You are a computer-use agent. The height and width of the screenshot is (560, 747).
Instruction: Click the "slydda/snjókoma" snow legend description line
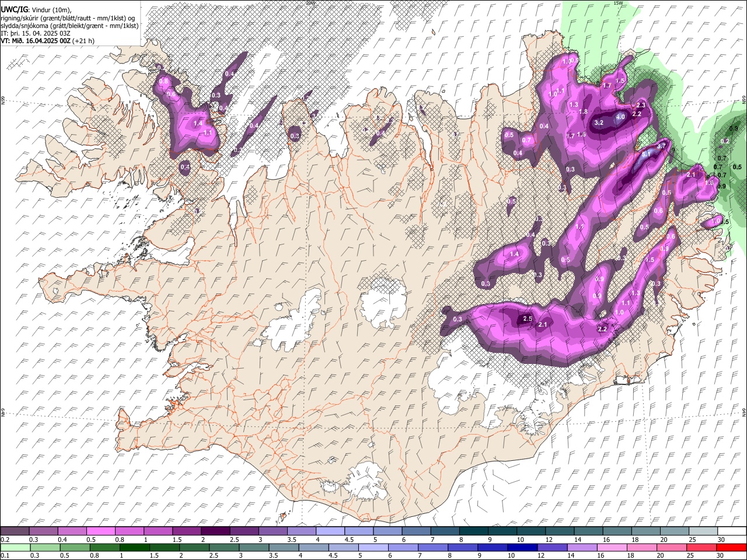(x=70, y=26)
